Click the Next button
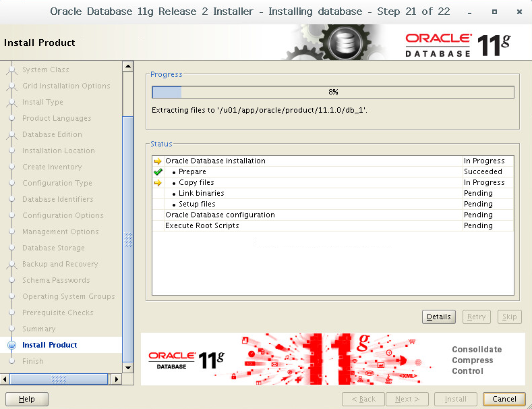532x409 pixels. [x=407, y=399]
